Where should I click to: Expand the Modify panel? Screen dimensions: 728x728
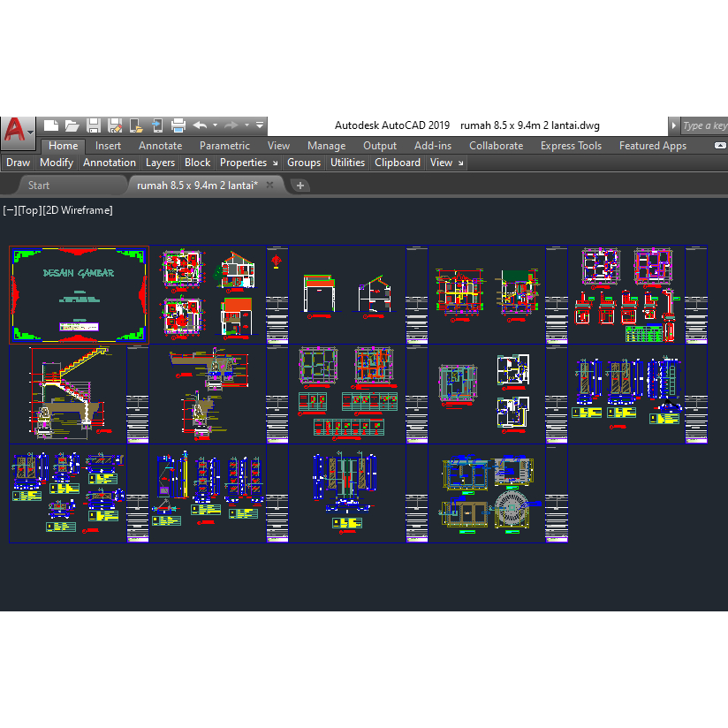pos(57,163)
